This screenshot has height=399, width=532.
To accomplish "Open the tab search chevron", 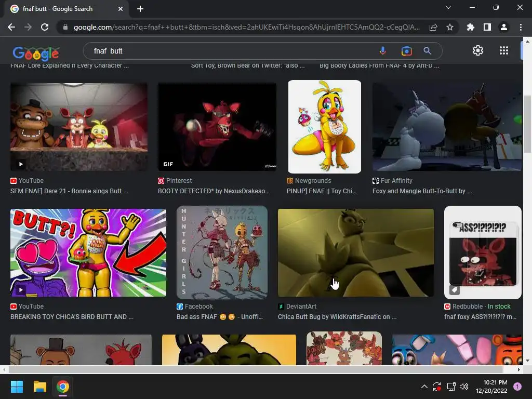I will 448,7.
